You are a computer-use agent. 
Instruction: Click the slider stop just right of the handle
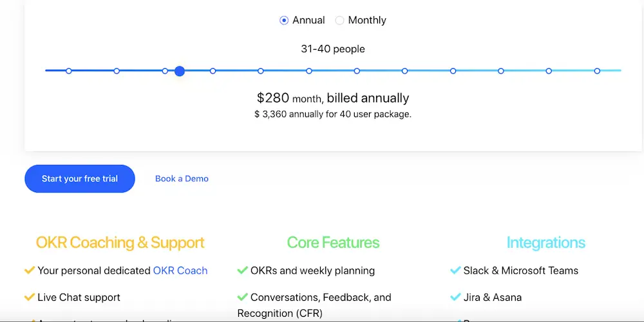[213, 71]
